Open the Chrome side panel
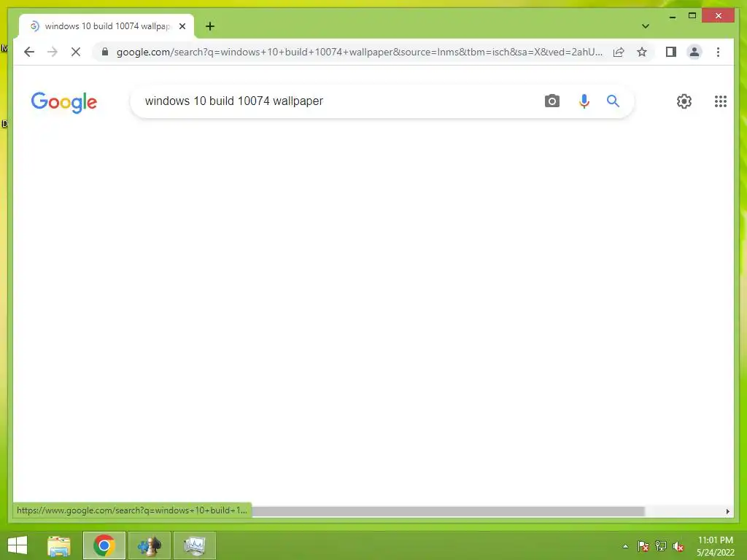Viewport: 747px width, 560px height. (x=671, y=52)
